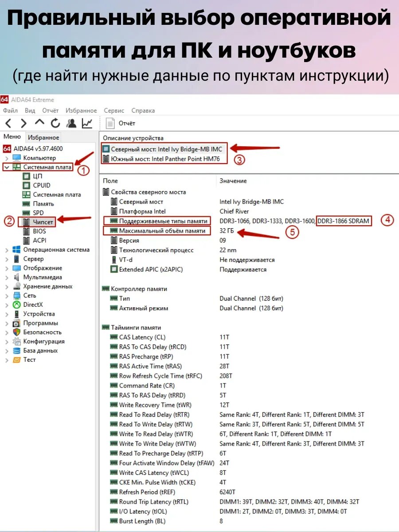Click the Up level arrow icon
399x532 pixels.
(x=39, y=123)
